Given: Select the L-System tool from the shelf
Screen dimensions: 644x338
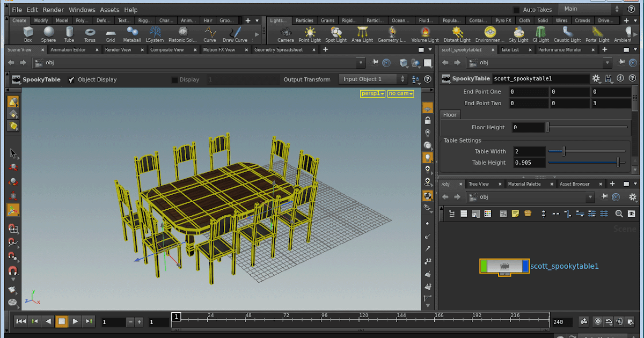Looking at the screenshot, I should tap(155, 34).
